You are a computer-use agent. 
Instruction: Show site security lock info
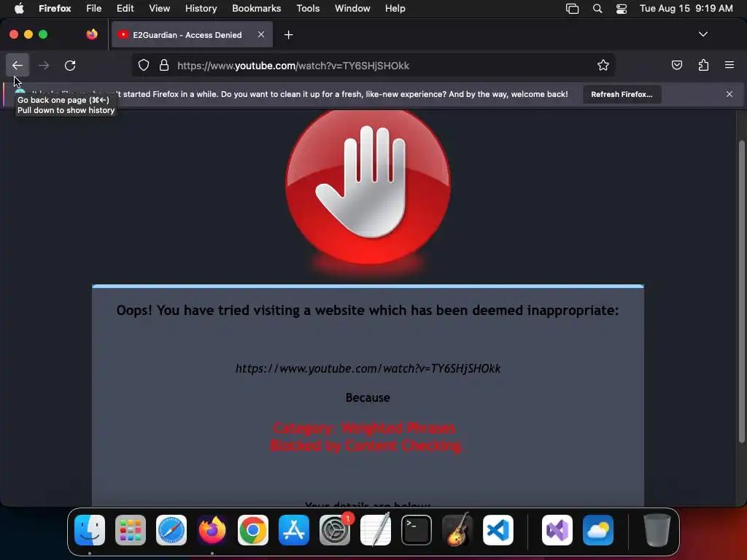pyautogui.click(x=164, y=65)
